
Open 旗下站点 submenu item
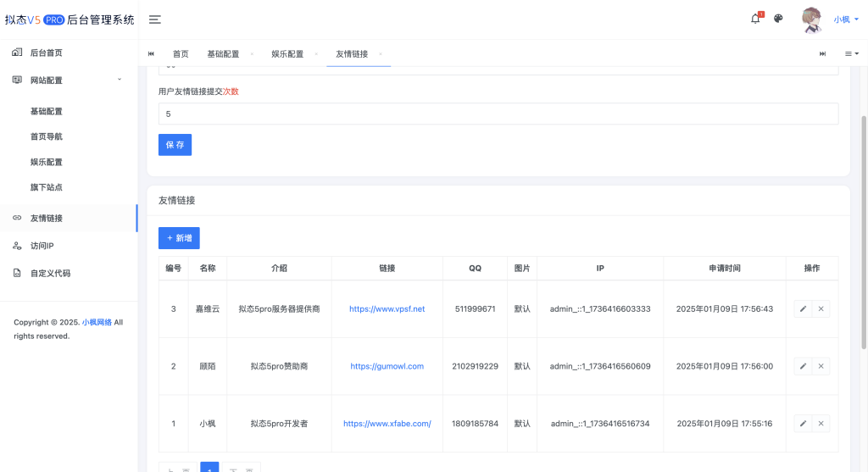pos(47,187)
